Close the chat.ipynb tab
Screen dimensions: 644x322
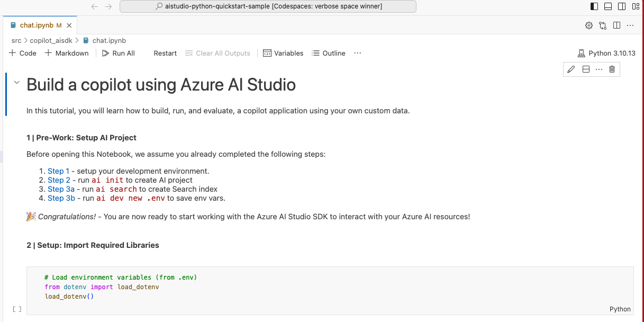point(69,25)
